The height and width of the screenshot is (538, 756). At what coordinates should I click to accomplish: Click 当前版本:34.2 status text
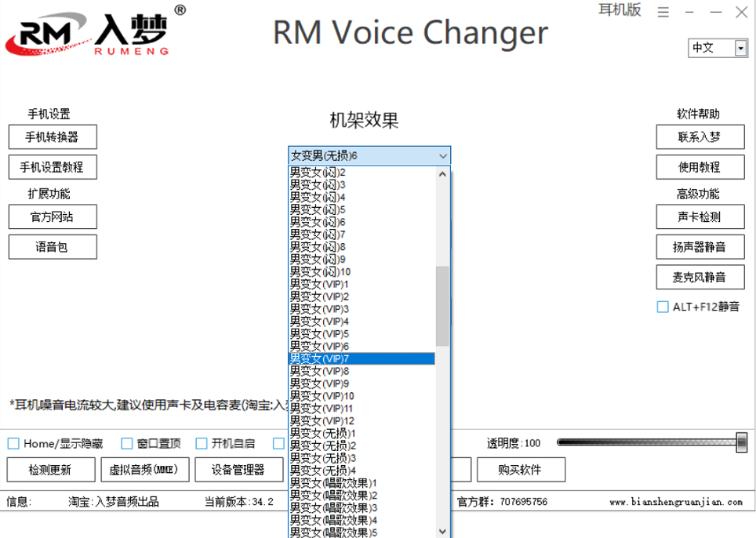tap(239, 502)
